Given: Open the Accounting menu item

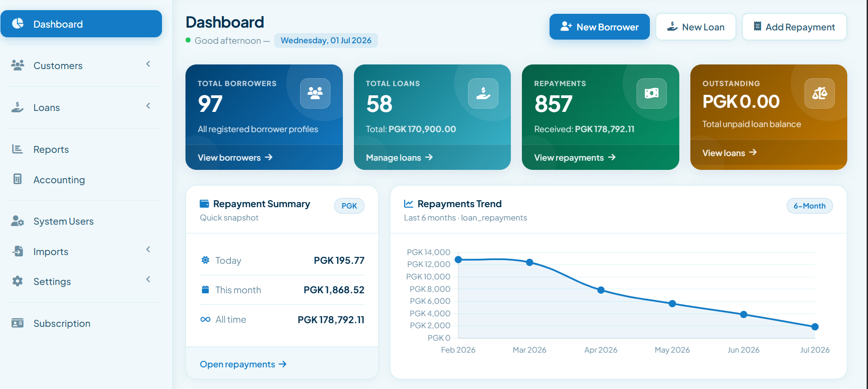Looking at the screenshot, I should 81,180.
